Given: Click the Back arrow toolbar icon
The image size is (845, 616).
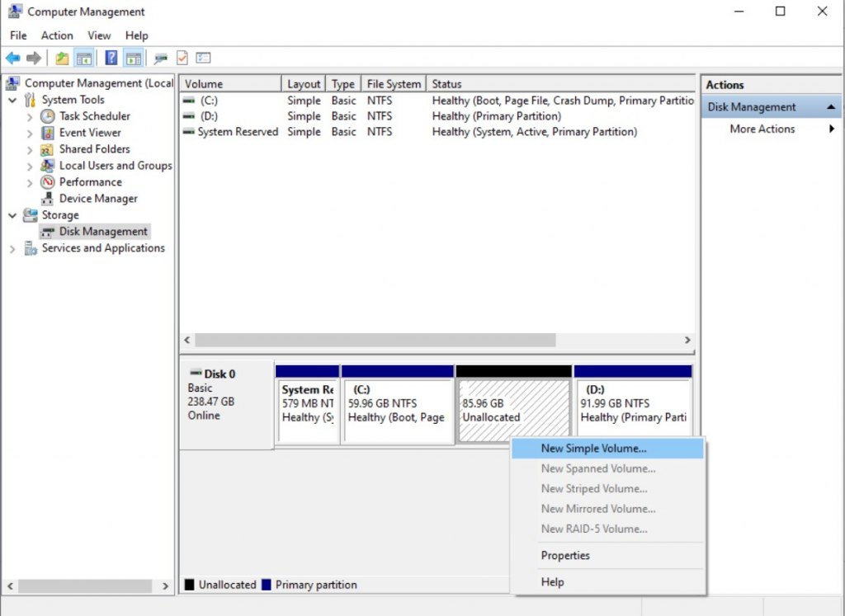Looking at the screenshot, I should (13, 58).
